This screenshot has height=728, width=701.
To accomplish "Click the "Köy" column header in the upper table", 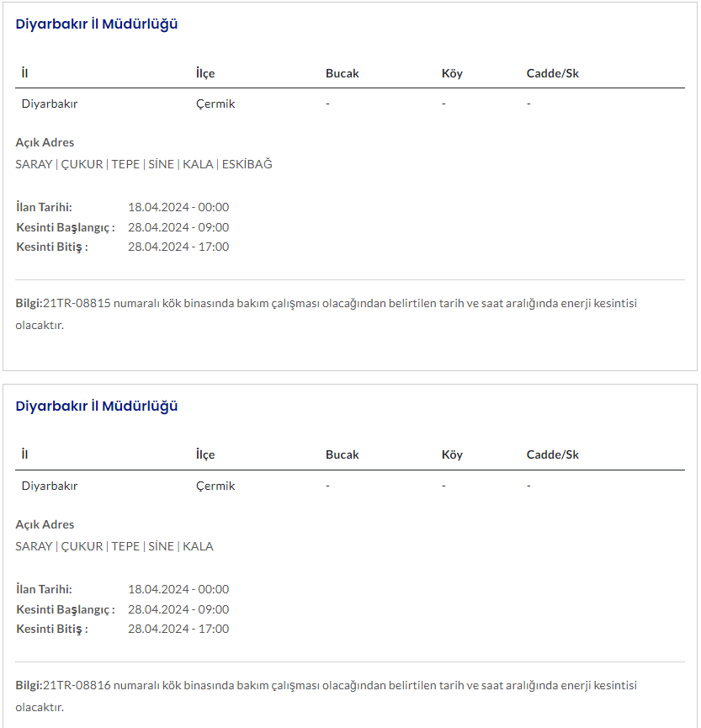I will (x=452, y=73).
